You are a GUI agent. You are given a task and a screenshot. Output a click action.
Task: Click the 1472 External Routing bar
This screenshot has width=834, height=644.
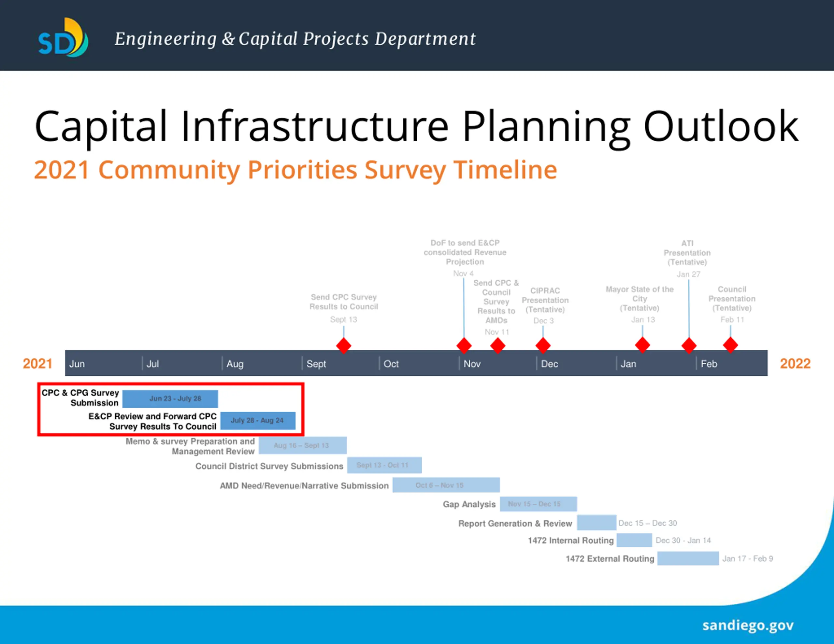point(688,558)
